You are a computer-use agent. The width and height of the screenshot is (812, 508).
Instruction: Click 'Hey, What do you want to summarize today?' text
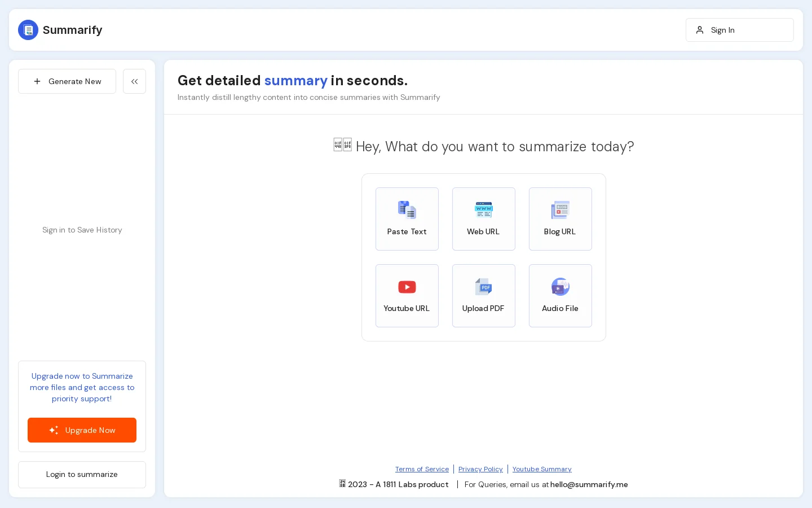pyautogui.click(x=484, y=147)
